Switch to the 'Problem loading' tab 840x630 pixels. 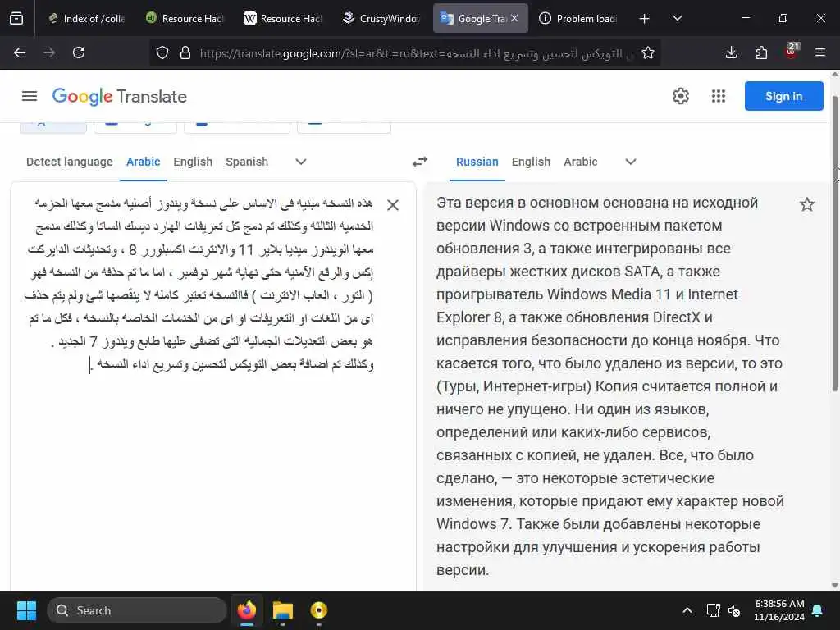578,19
